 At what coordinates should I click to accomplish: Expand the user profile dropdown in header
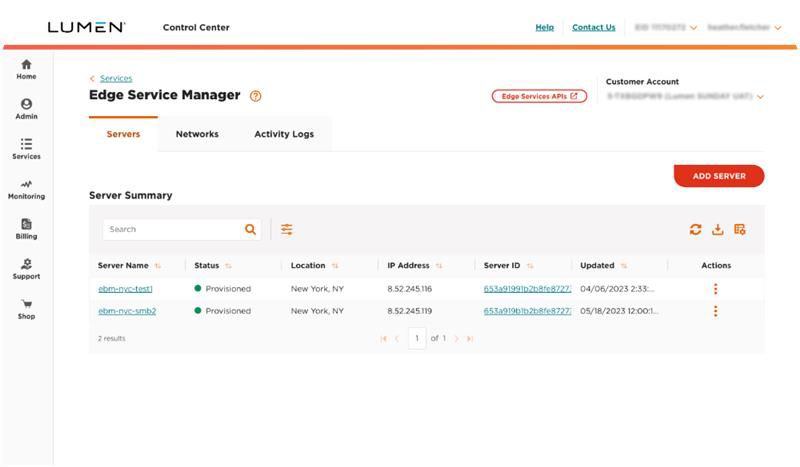coord(778,28)
